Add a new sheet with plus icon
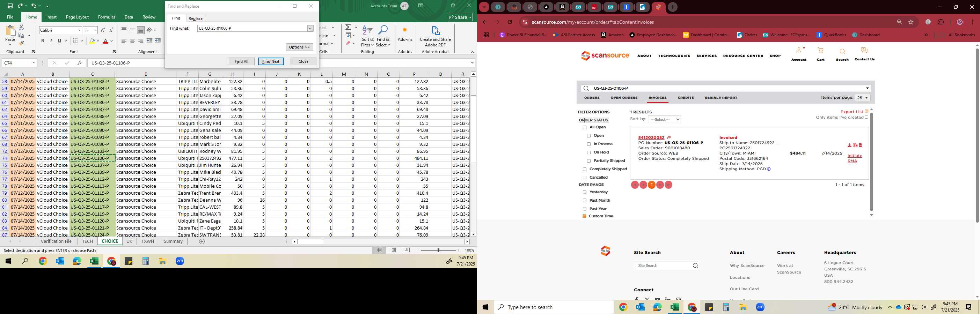Screen dimensions: 980x314 coord(202,241)
